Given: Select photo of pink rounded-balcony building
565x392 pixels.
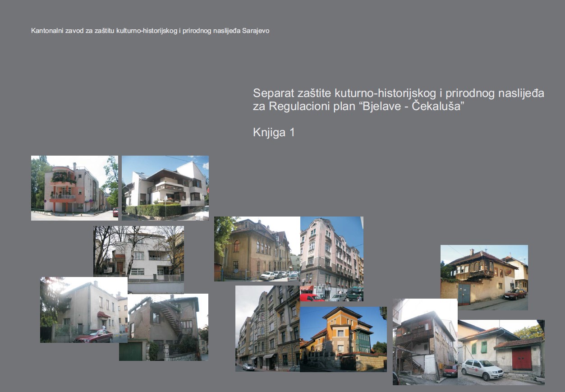Looking at the screenshot, I should click(74, 188).
